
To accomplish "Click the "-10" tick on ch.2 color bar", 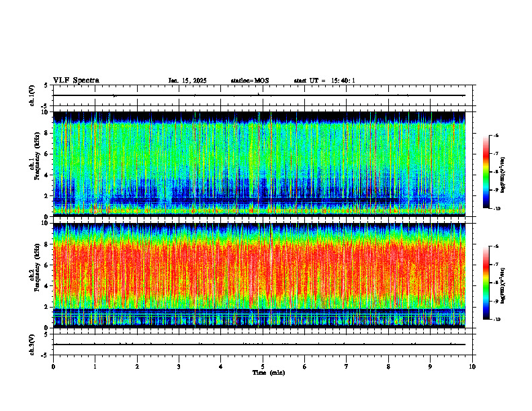I will pos(496,320).
